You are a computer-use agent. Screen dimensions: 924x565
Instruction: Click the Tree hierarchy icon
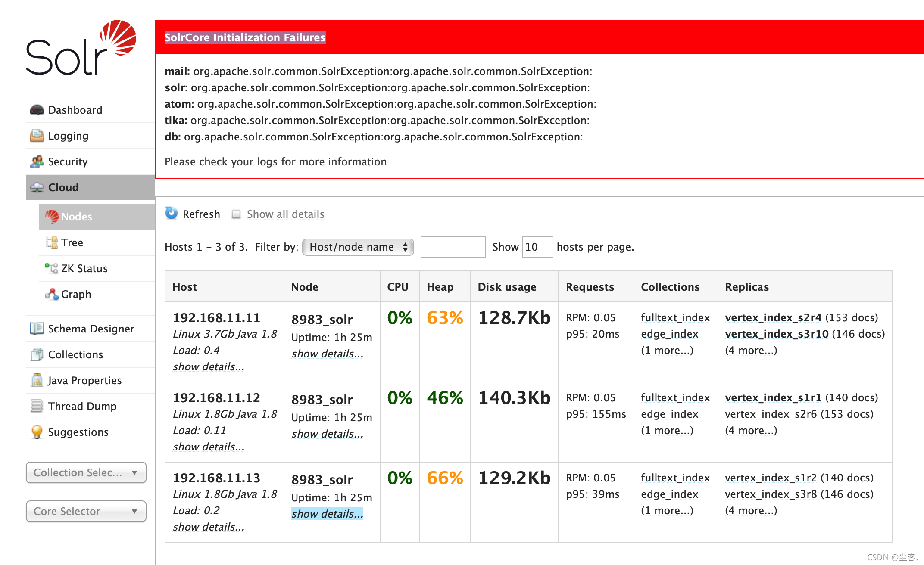(52, 242)
